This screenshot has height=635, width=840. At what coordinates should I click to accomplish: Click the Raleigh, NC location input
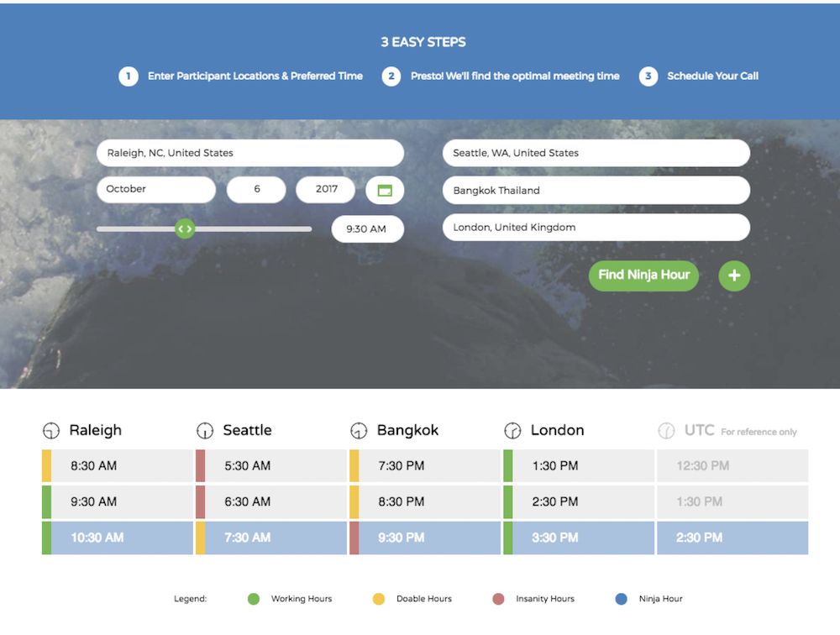click(249, 153)
